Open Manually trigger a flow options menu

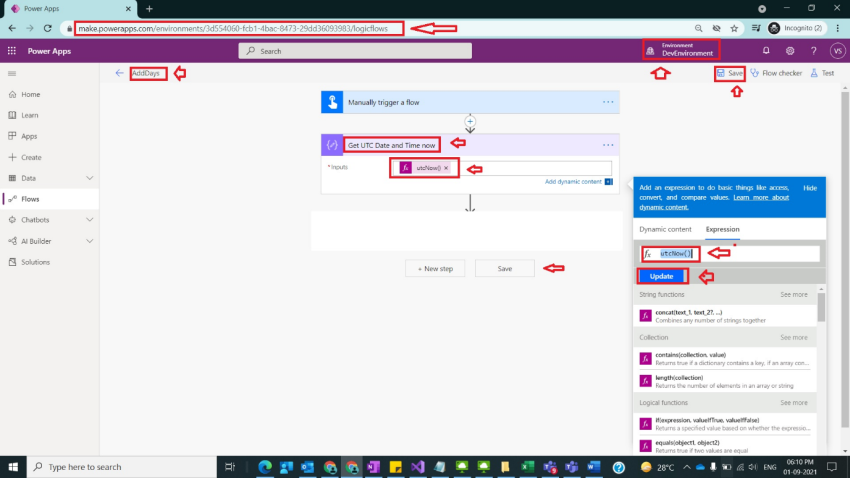click(x=608, y=102)
